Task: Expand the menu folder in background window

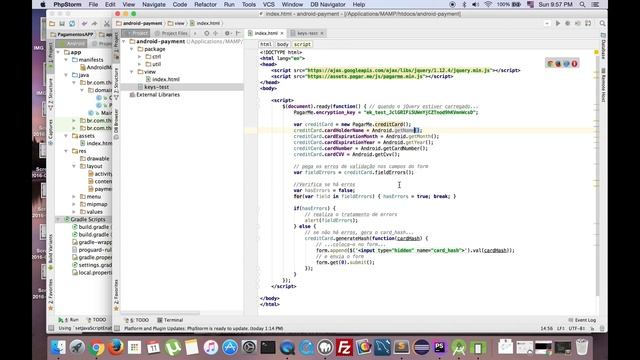Action: (74, 197)
